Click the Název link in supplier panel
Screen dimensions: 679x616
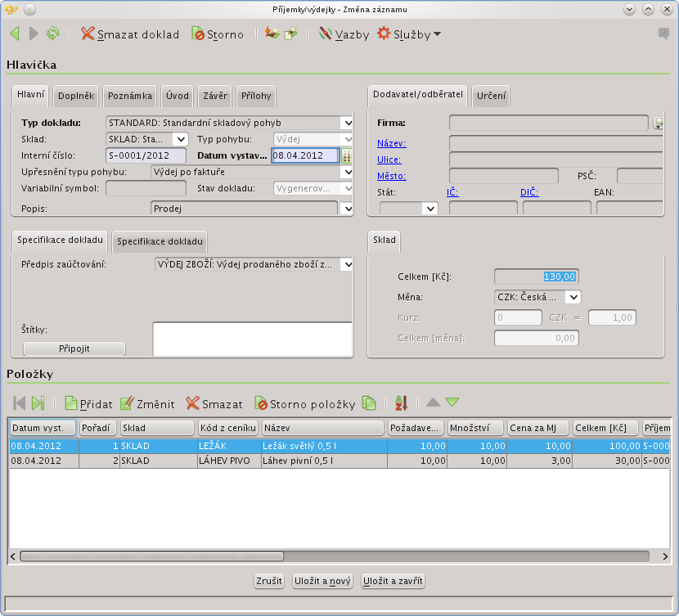pos(392,143)
